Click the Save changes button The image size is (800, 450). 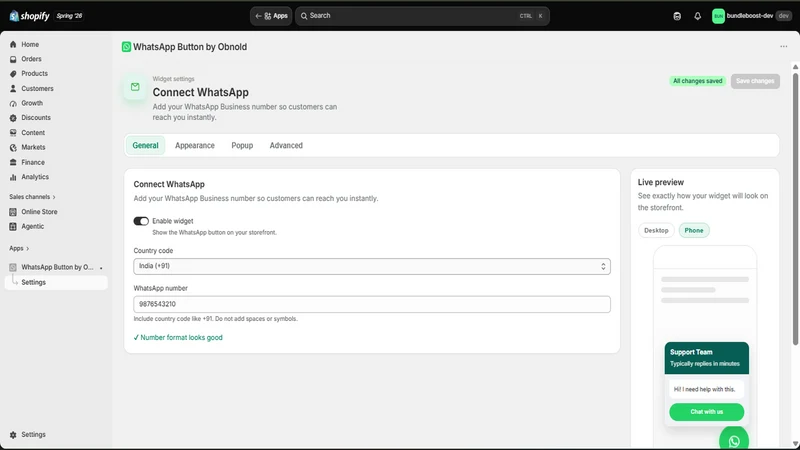click(x=755, y=81)
